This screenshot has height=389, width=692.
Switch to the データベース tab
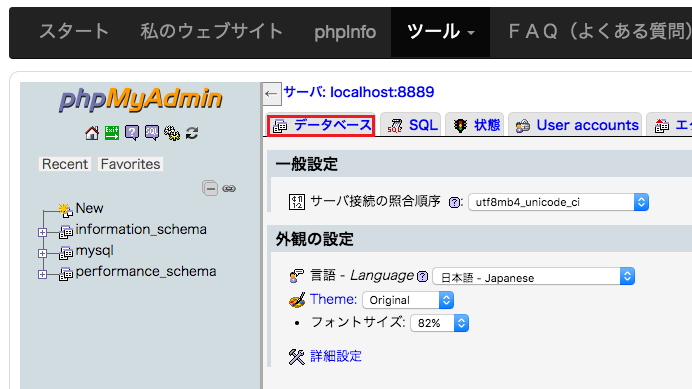point(321,126)
